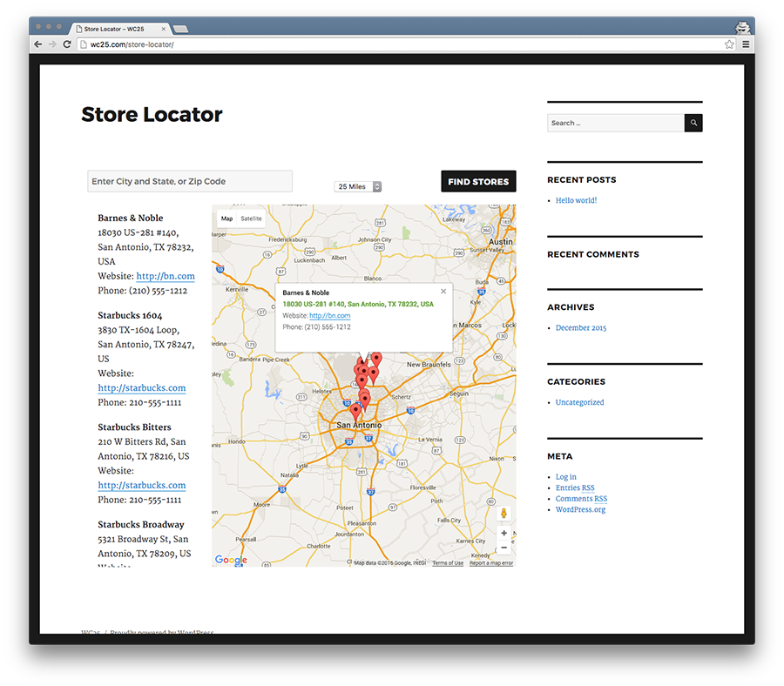Open Starbucks Bitters website link

coord(141,485)
